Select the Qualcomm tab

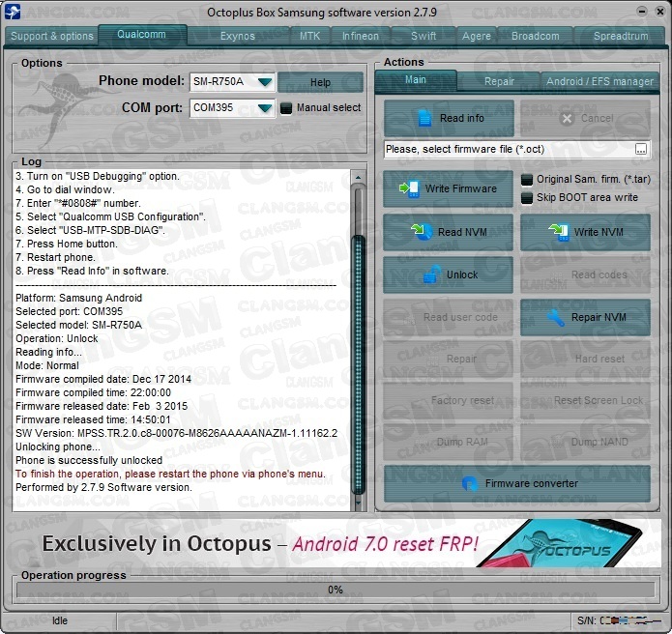pyautogui.click(x=141, y=34)
